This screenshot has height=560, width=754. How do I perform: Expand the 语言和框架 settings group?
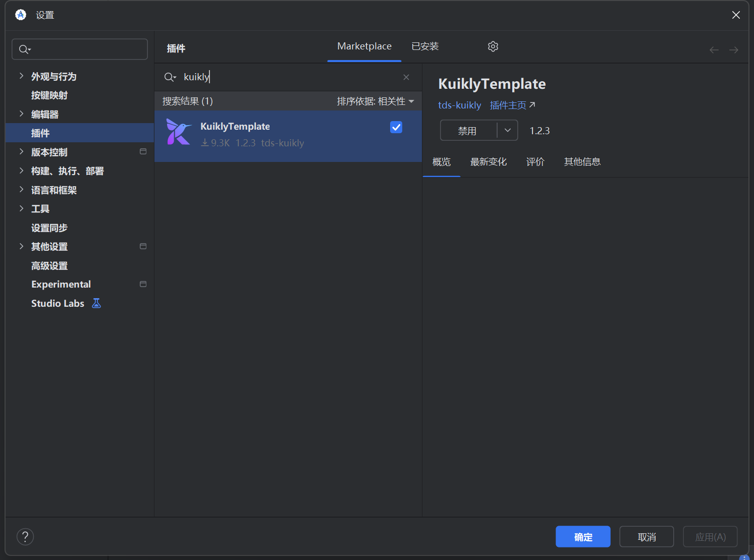(21, 189)
